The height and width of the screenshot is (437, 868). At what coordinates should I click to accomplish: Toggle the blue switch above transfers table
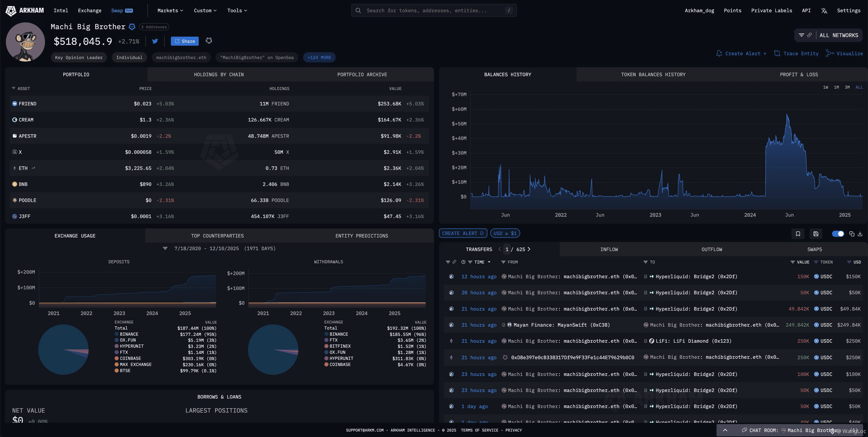(x=838, y=234)
